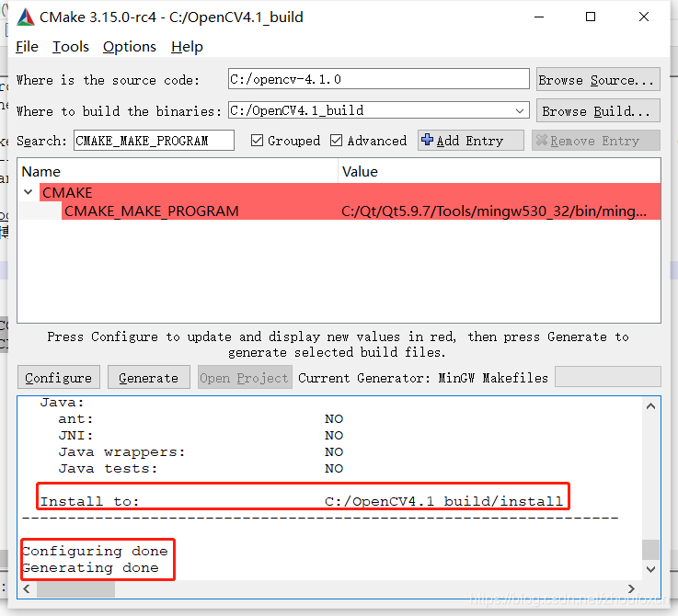Click the source code path field

pos(379,79)
